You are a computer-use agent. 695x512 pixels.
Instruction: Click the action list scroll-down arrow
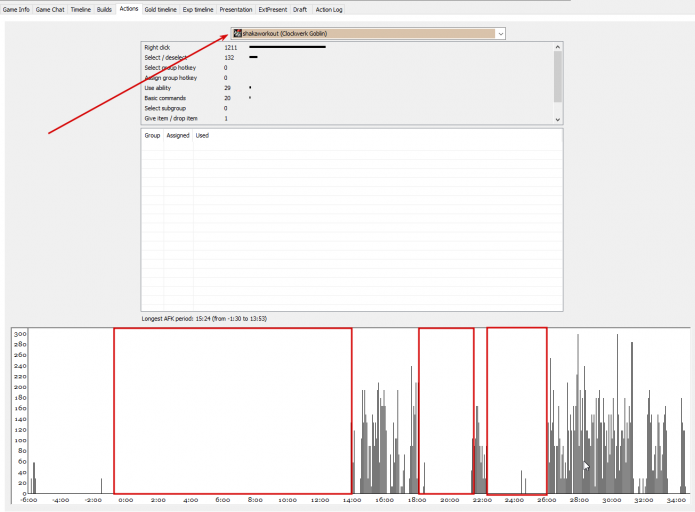click(x=558, y=119)
